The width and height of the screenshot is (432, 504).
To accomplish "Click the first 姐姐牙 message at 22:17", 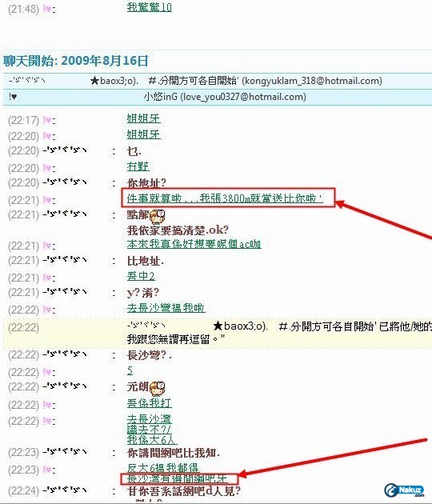I will pos(143,118).
